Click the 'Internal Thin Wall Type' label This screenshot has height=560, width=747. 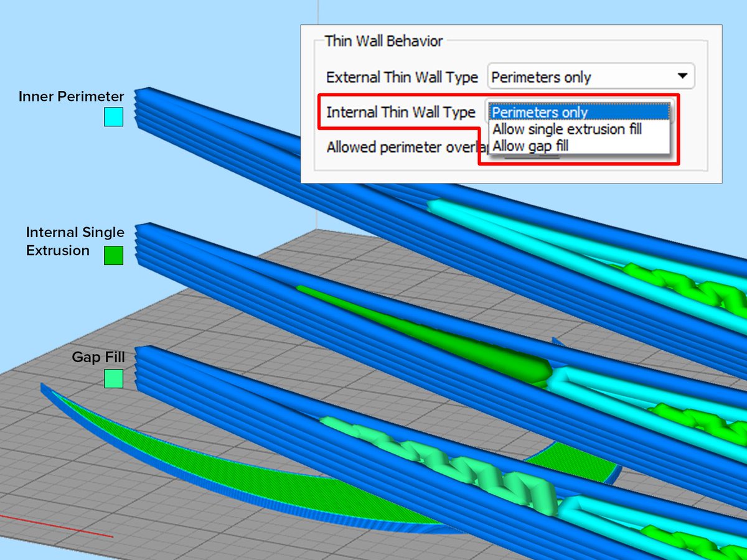tap(401, 113)
